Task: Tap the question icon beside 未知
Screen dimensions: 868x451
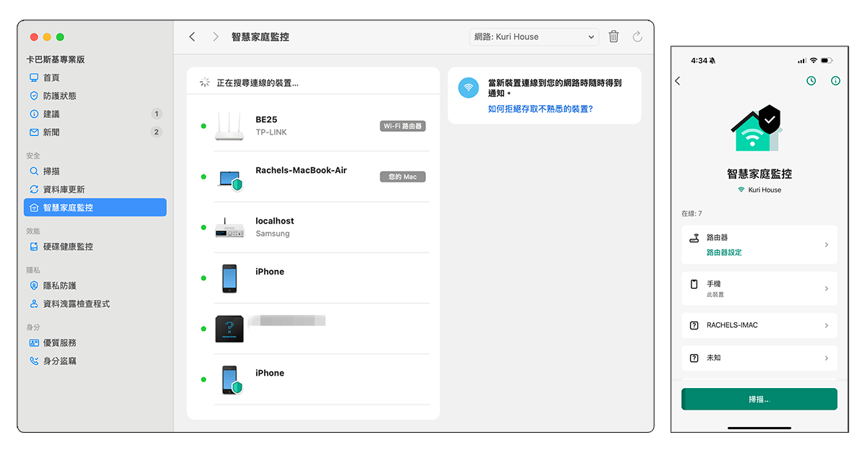Action: point(694,358)
